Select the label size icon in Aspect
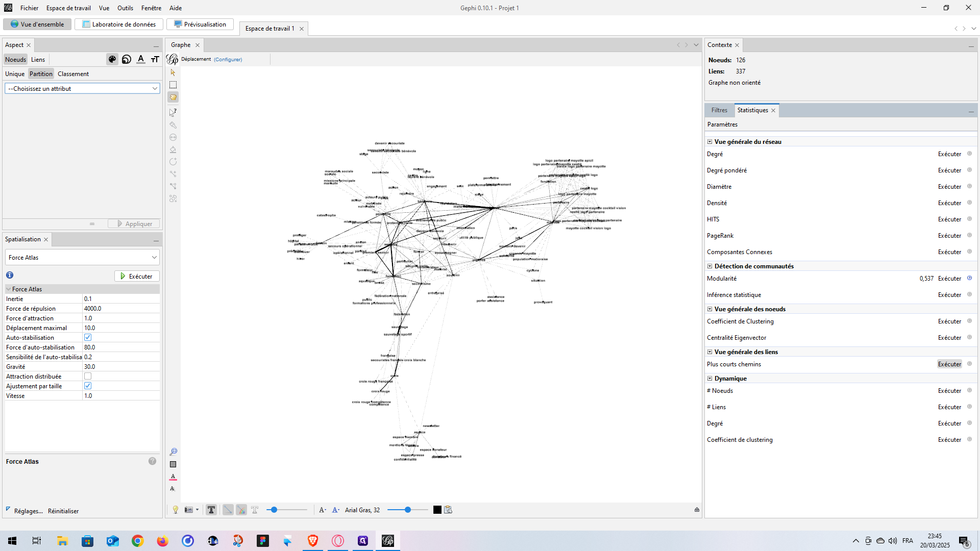Screen dimensions: 980x551 155,59
